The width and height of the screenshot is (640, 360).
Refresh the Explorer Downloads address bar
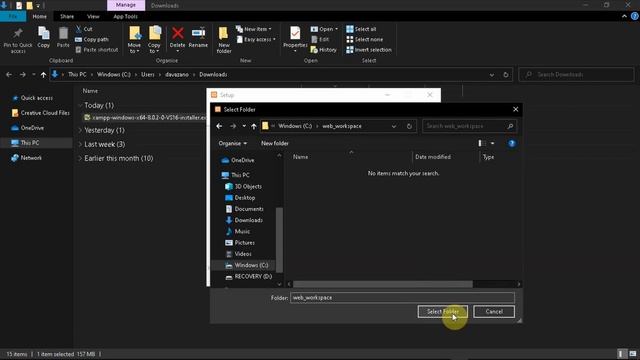pos(506,75)
